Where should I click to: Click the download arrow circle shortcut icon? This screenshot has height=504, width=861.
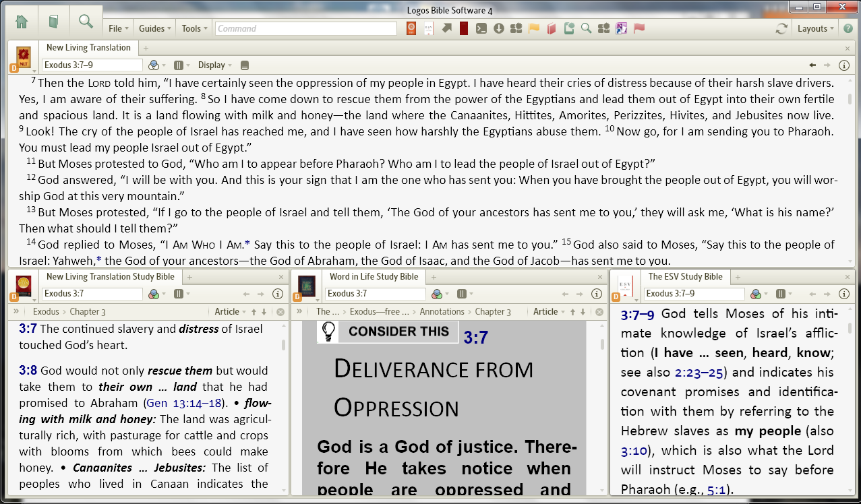coord(499,28)
